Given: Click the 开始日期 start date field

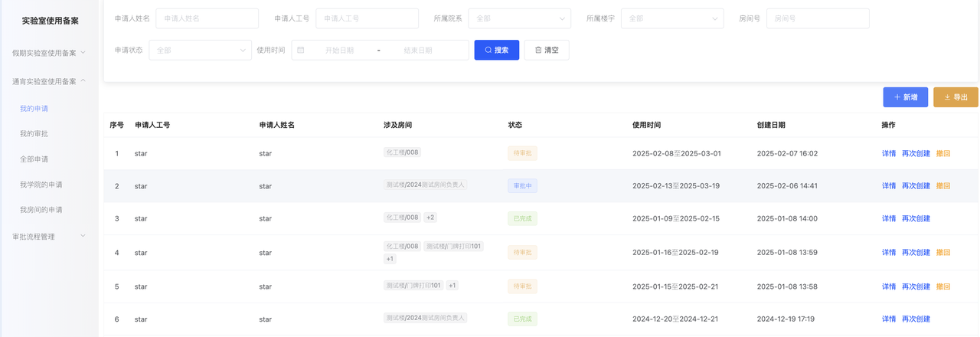Looking at the screenshot, I should point(339,50).
